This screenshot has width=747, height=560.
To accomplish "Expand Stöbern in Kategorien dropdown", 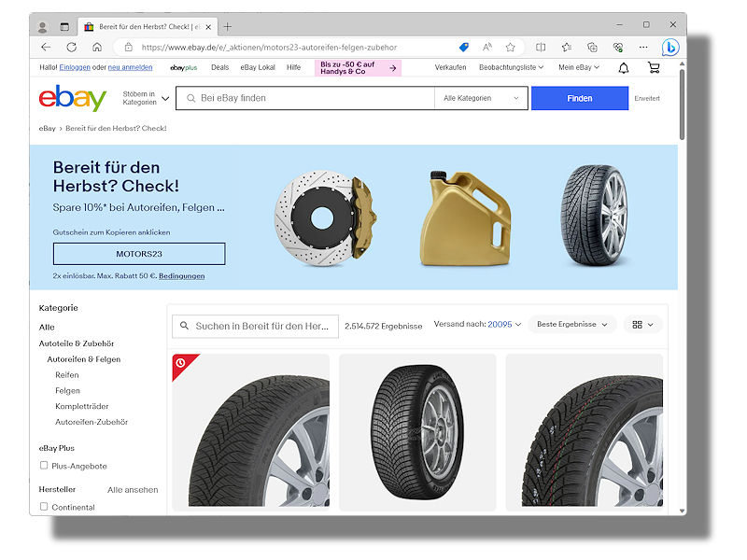I will [x=146, y=98].
